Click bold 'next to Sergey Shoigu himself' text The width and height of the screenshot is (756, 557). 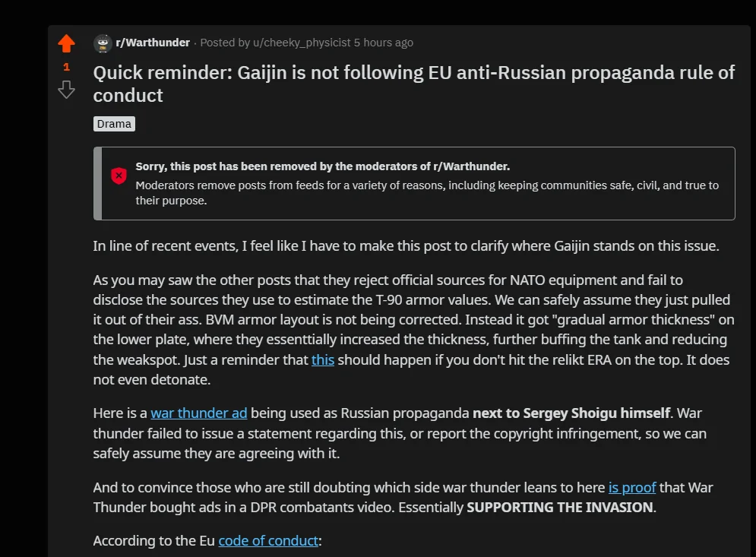(571, 413)
